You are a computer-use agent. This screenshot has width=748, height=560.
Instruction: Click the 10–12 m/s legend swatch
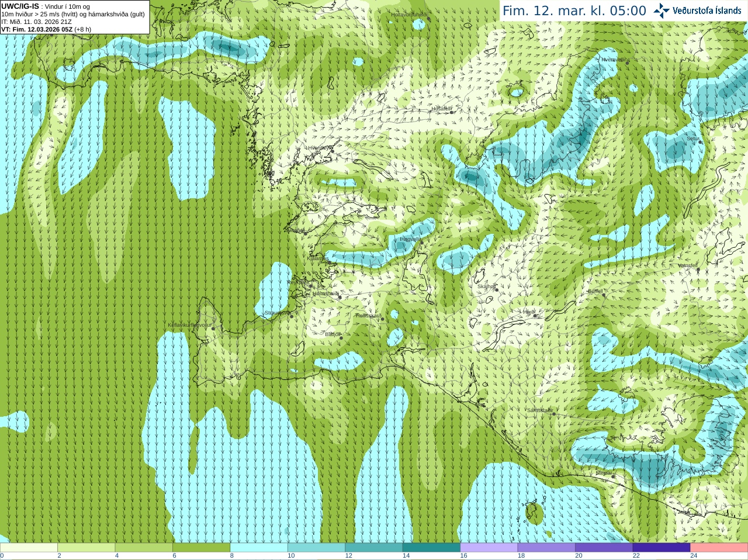click(316, 548)
